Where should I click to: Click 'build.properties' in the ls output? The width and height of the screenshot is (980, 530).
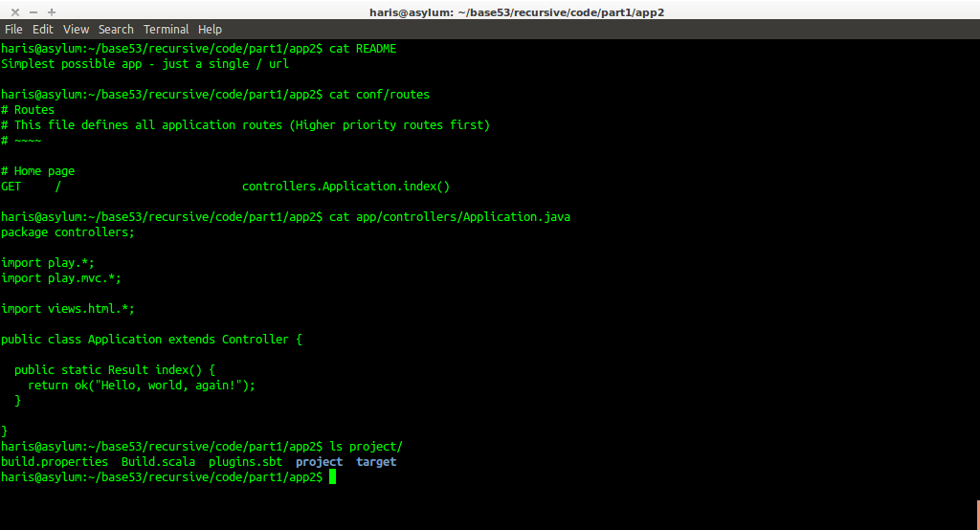pyautogui.click(x=55, y=462)
